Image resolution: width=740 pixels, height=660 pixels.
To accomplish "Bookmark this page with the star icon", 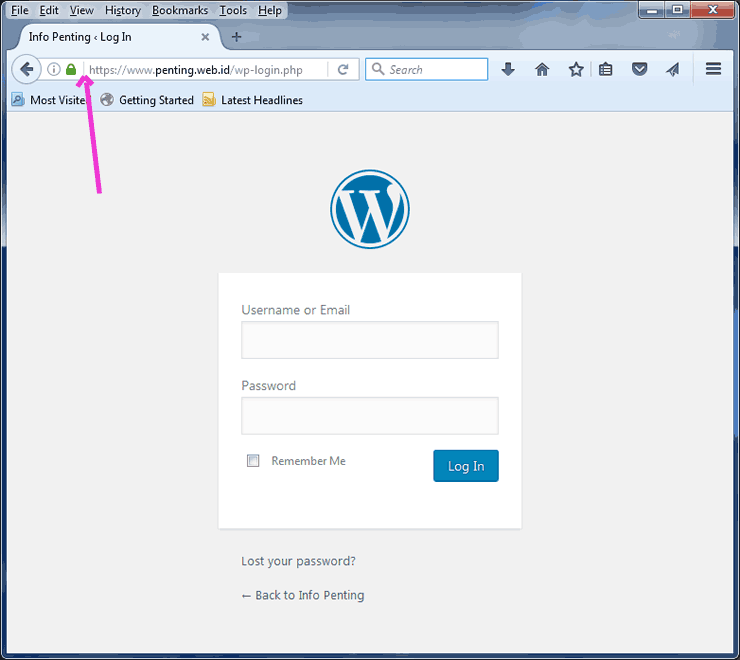I will pos(576,69).
